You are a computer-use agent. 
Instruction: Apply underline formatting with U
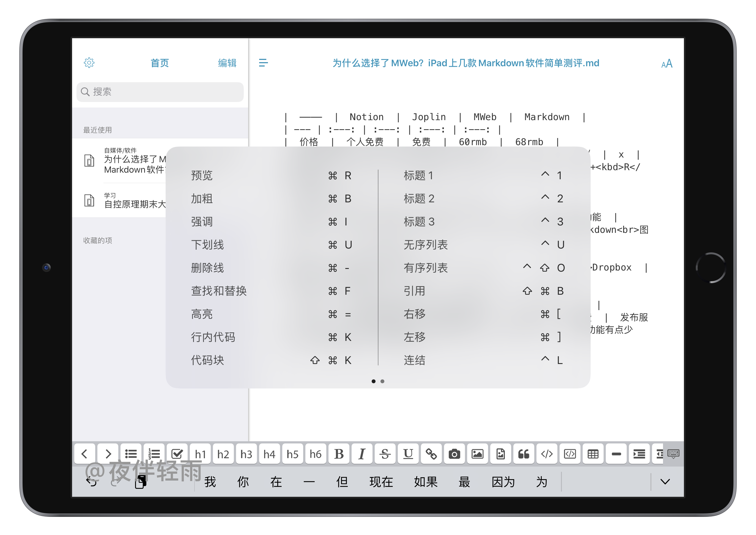tap(408, 454)
